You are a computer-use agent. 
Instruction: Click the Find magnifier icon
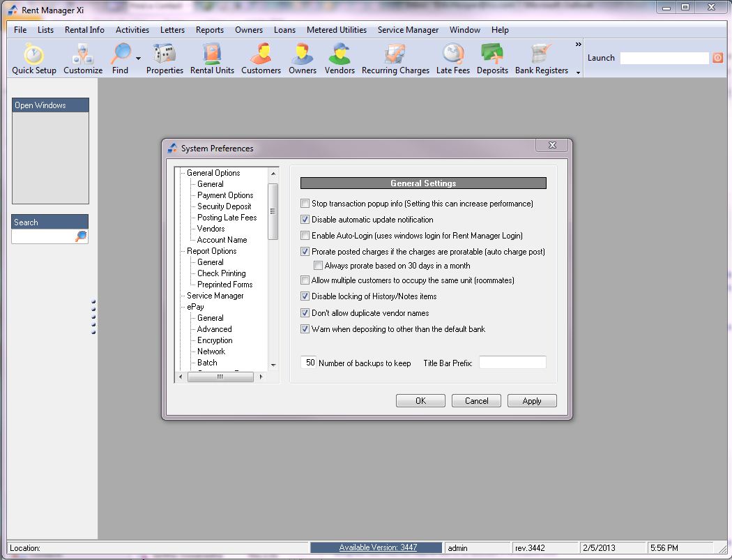coord(121,54)
